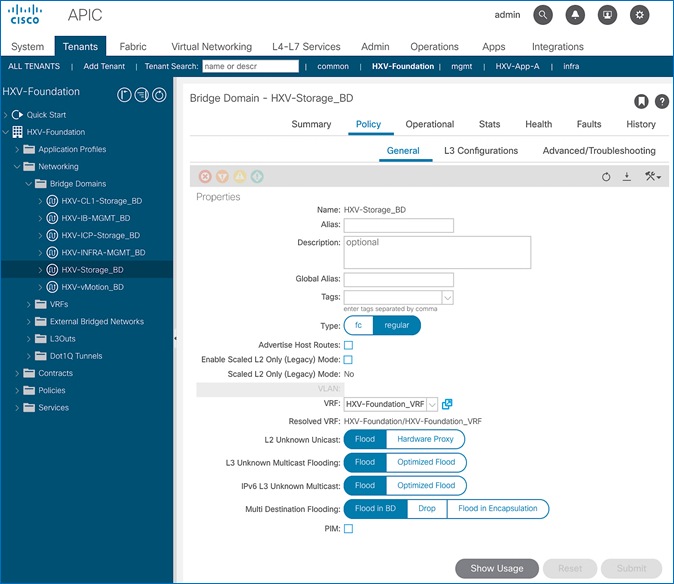Screen dimensions: 674x584
Task: Open the ALL TENANTS link
Action: point(34,66)
